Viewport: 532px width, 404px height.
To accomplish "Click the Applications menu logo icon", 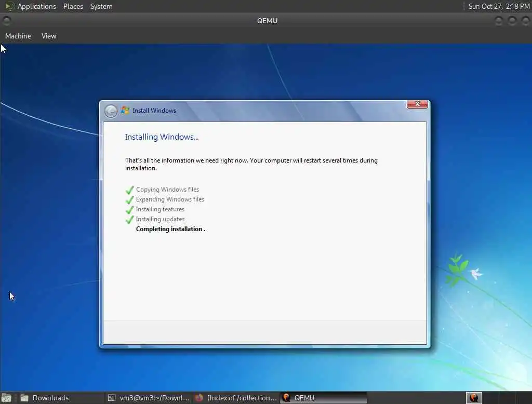I will (x=9, y=6).
